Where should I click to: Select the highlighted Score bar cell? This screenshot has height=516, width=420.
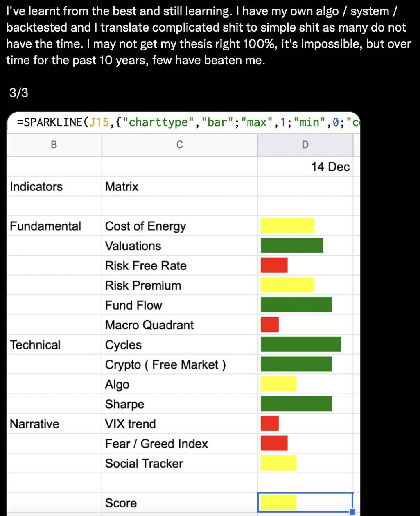pos(305,502)
